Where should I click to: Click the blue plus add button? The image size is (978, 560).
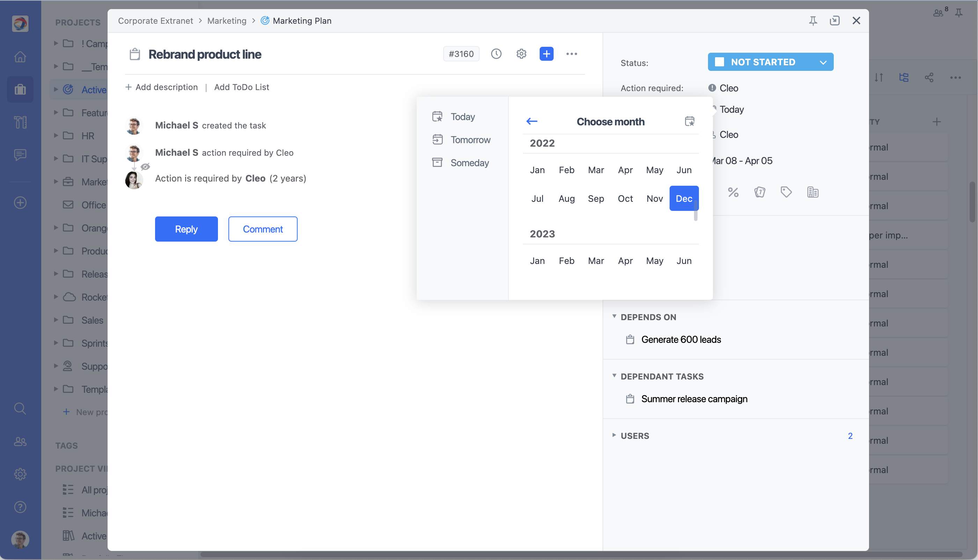(x=546, y=54)
